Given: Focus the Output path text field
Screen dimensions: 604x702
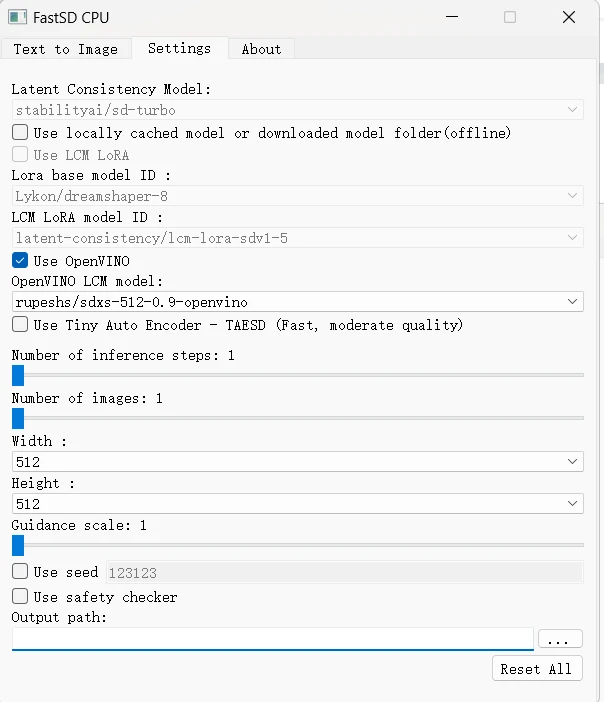Looking at the screenshot, I should 273,638.
